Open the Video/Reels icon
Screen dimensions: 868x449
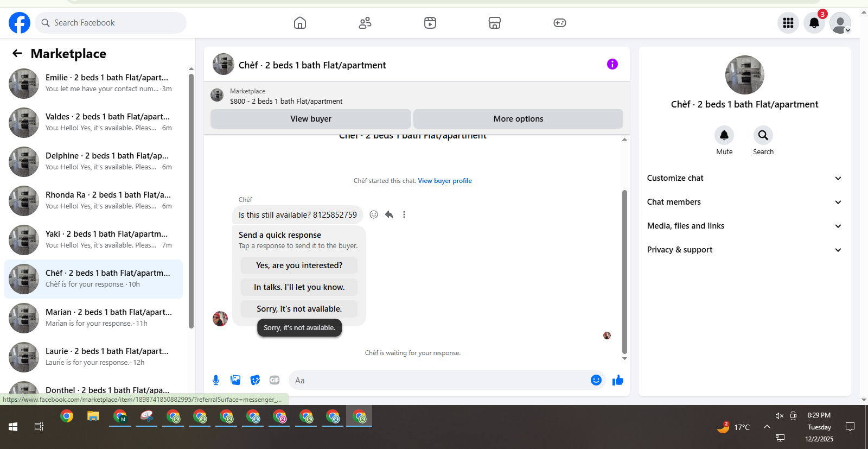point(430,23)
